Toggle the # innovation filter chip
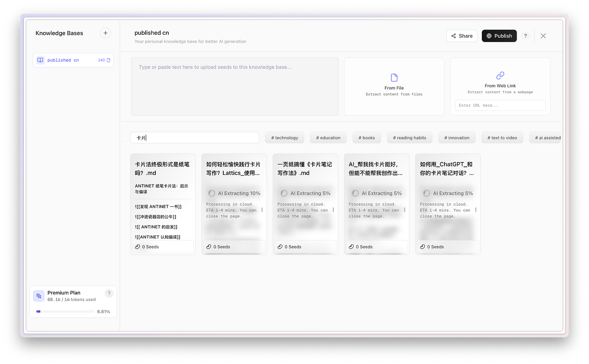Viewport: 589px width, 364px height. (457, 137)
